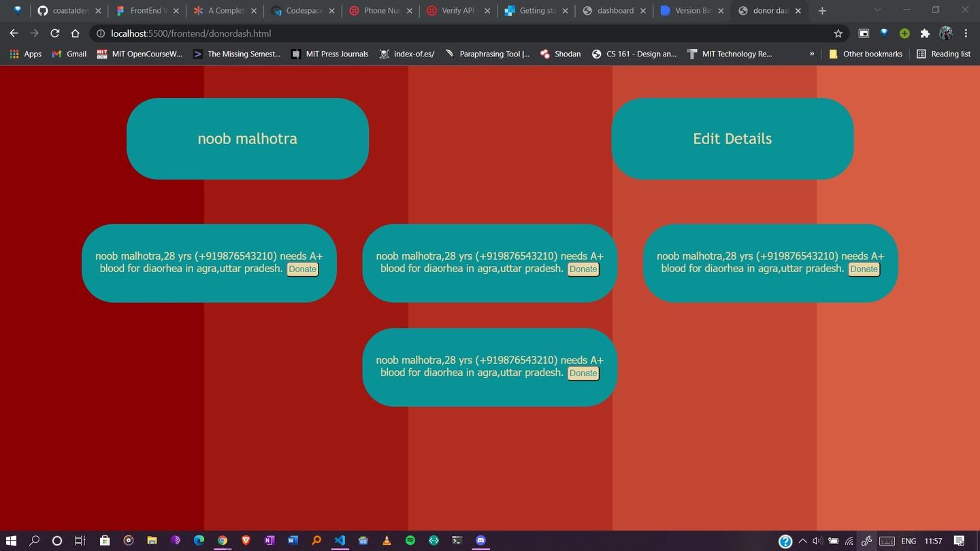Click Donate in the bottom request card
This screenshot has width=980, height=551.
[583, 373]
